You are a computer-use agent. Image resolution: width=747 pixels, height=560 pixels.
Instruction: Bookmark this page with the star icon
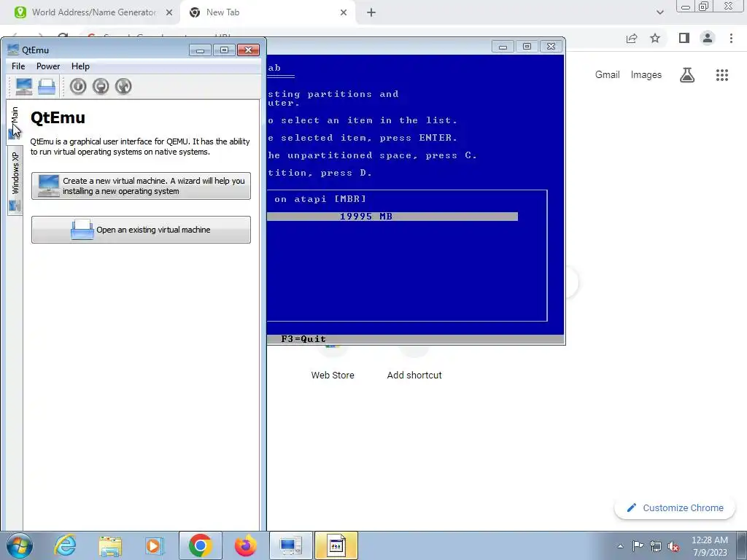tap(655, 38)
